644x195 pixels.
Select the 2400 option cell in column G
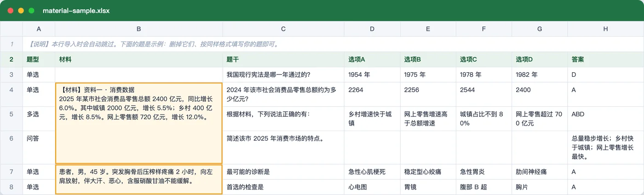[540, 94]
